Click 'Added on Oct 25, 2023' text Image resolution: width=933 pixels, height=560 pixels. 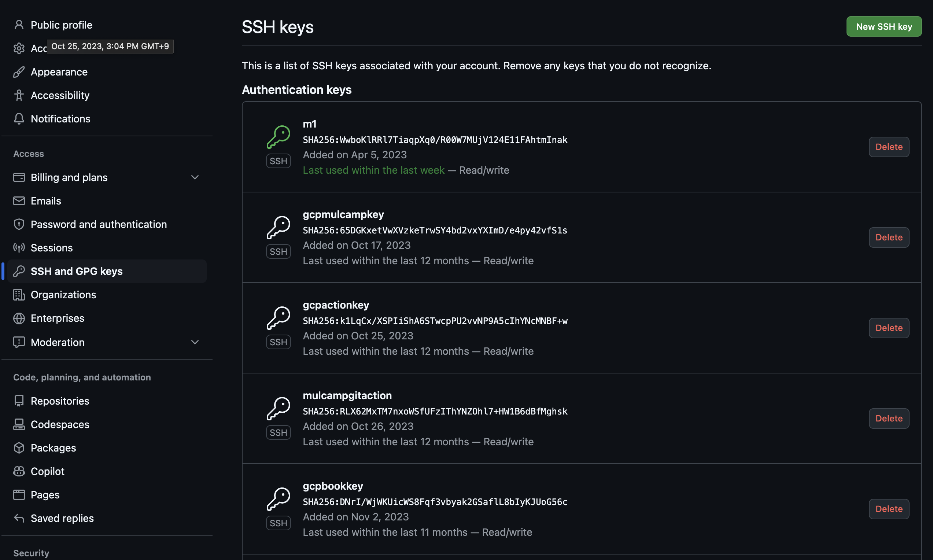(x=358, y=336)
